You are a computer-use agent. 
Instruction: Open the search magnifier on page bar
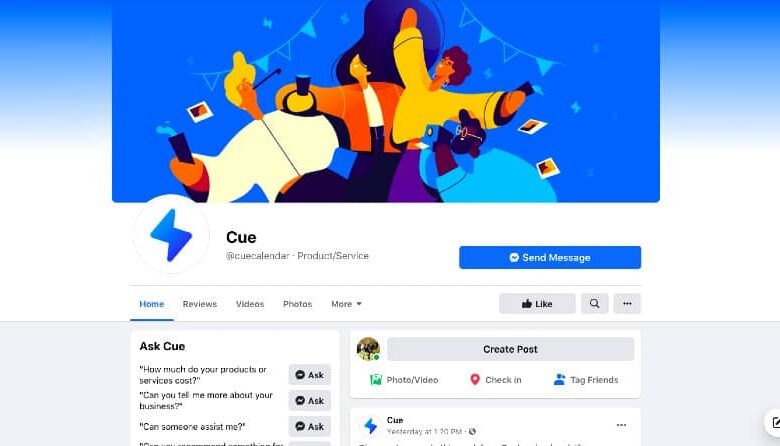pyautogui.click(x=594, y=303)
